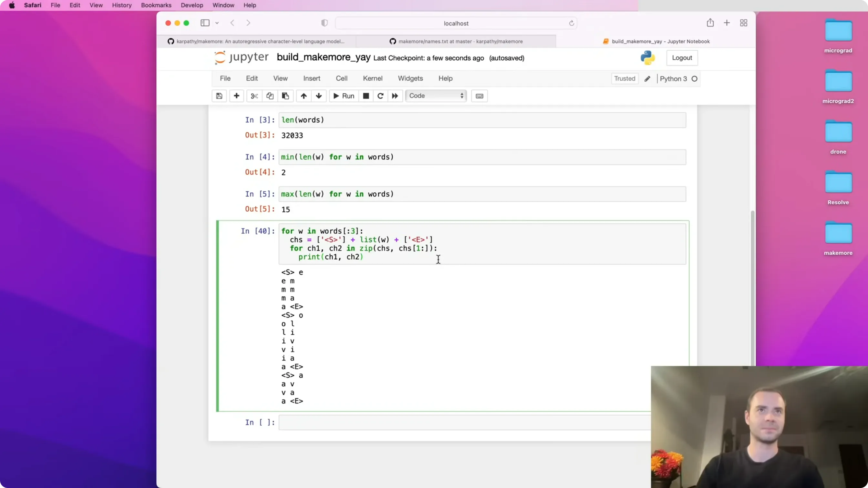Switch to the karpathy/makemore repository tab
Viewport: 868px width, 488px height.
point(256,41)
